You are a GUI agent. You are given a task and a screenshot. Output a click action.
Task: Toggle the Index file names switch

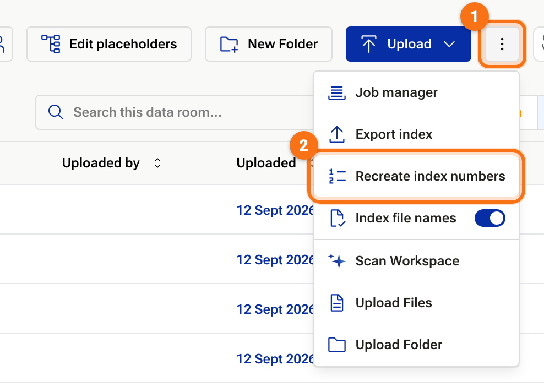[489, 218]
